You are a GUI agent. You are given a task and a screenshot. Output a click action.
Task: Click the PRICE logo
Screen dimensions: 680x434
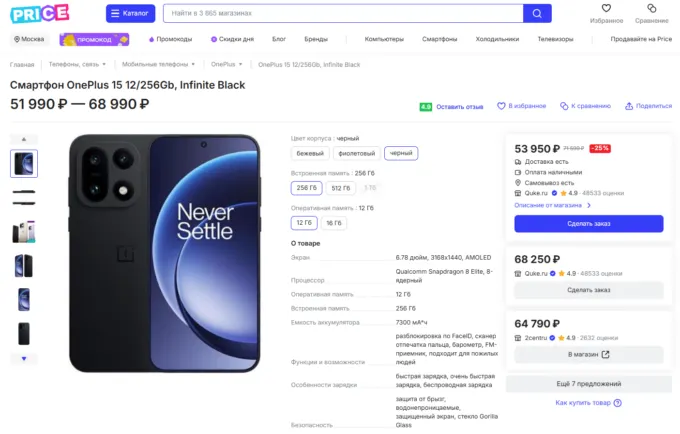coord(40,13)
